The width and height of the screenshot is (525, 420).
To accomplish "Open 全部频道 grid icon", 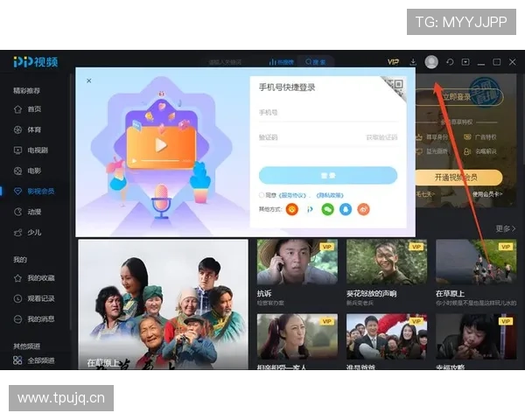I will pyautogui.click(x=17, y=360).
